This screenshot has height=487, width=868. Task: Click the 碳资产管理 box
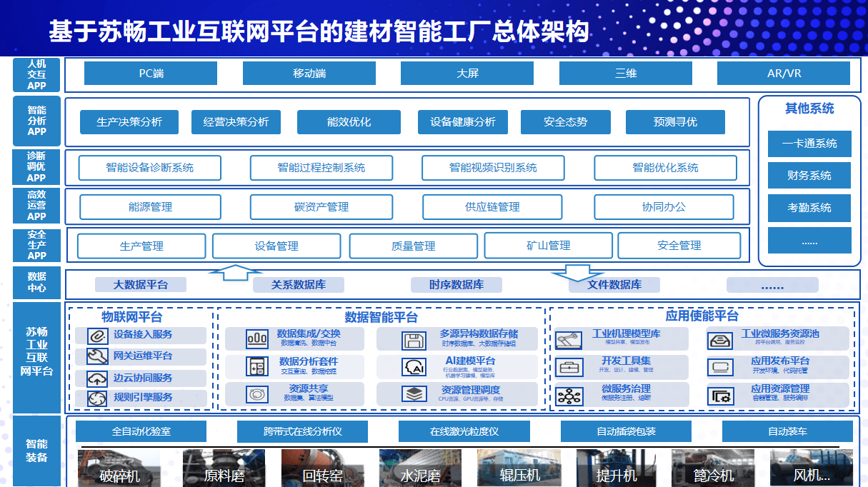[321, 207]
